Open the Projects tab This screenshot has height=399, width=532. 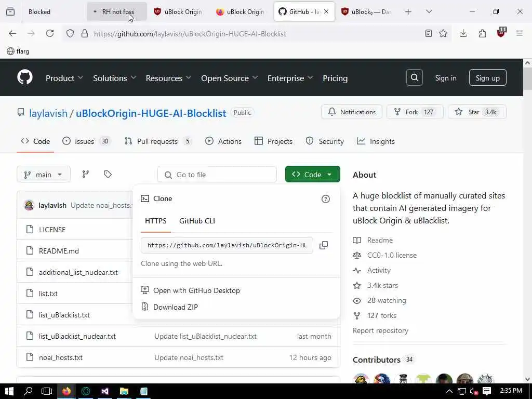(273, 141)
